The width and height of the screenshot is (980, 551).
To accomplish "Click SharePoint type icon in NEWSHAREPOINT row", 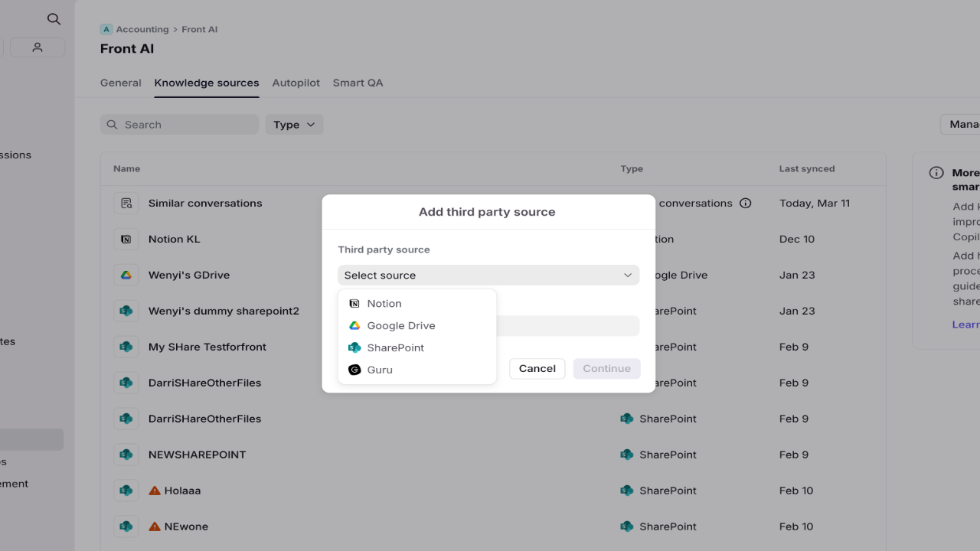I will pyautogui.click(x=627, y=455).
